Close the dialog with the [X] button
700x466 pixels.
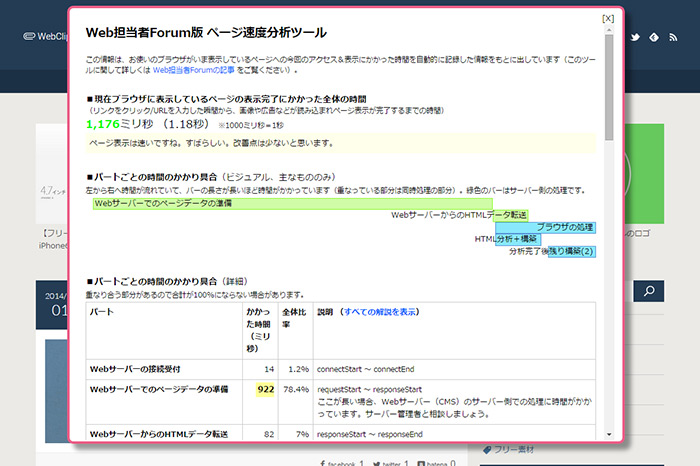pos(608,19)
